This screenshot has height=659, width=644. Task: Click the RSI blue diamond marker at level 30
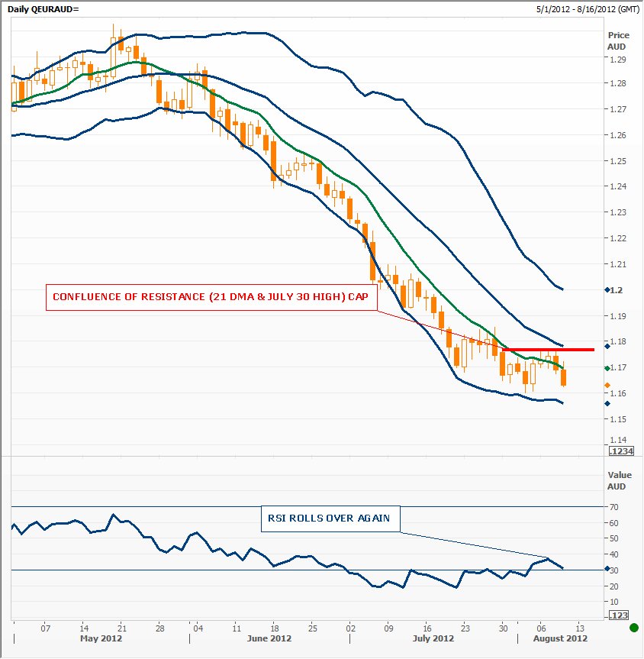click(607, 569)
